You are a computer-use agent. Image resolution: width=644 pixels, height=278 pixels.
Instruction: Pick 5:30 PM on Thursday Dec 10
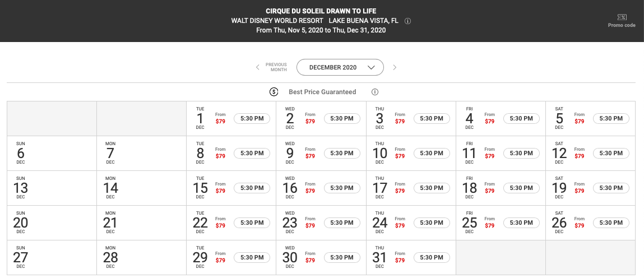coord(431,153)
